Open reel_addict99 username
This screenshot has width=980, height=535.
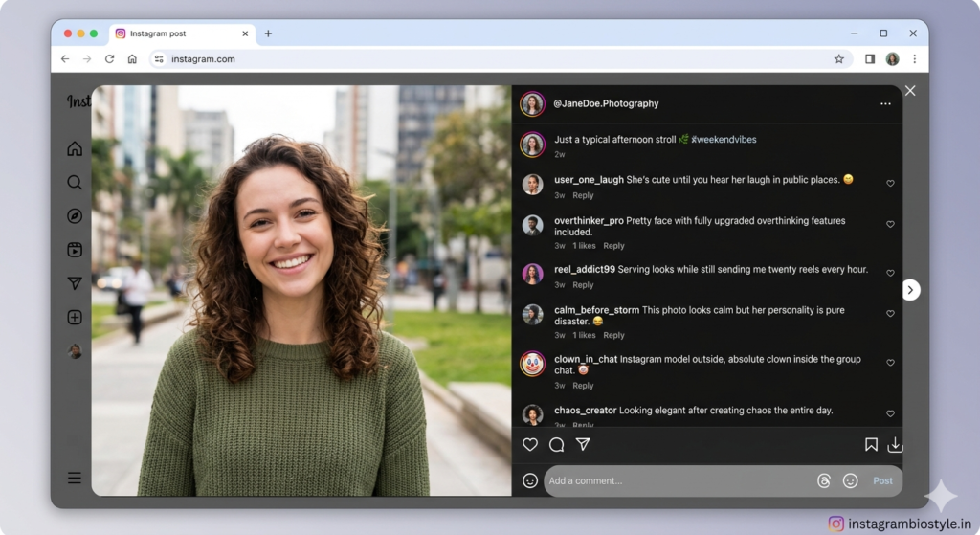[585, 269]
